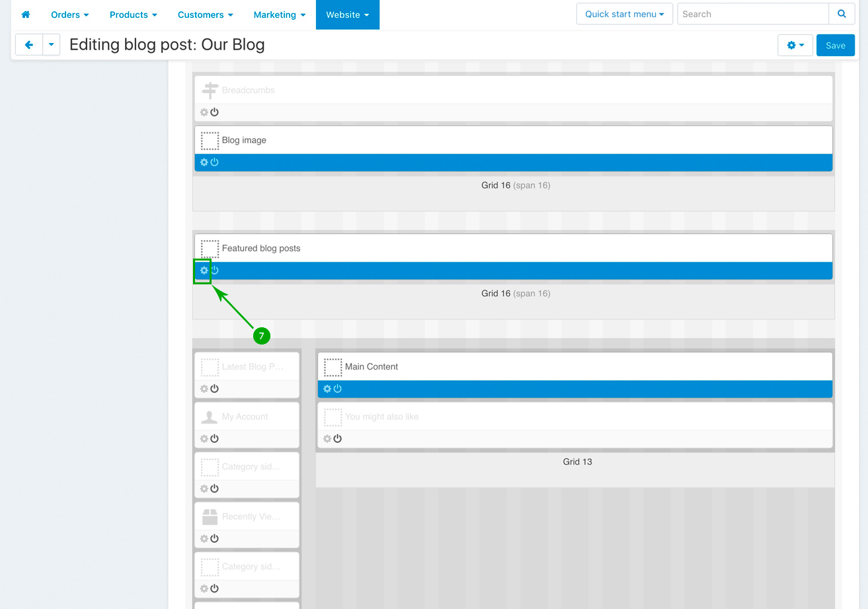Open settings gear of My Account block
Screen dimensions: 868x609
(x=204, y=439)
